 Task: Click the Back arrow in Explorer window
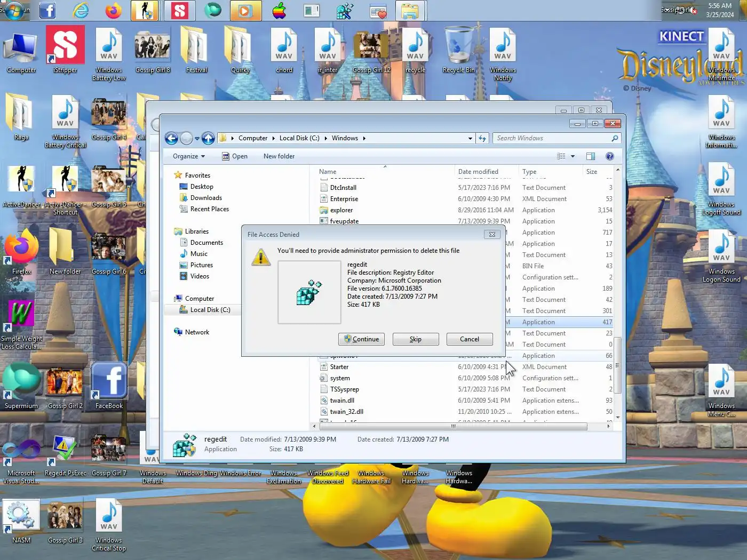coord(171,139)
